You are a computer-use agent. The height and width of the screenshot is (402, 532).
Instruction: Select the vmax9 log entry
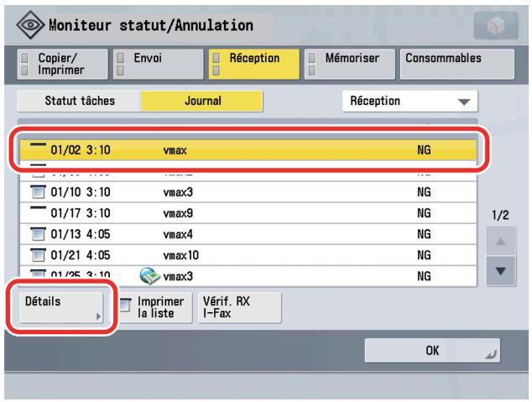248,213
